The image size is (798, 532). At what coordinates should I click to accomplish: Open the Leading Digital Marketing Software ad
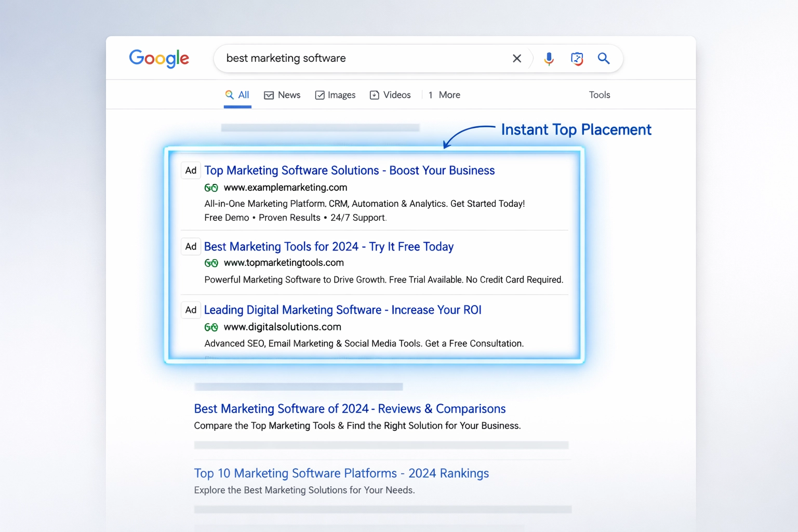[x=342, y=310]
